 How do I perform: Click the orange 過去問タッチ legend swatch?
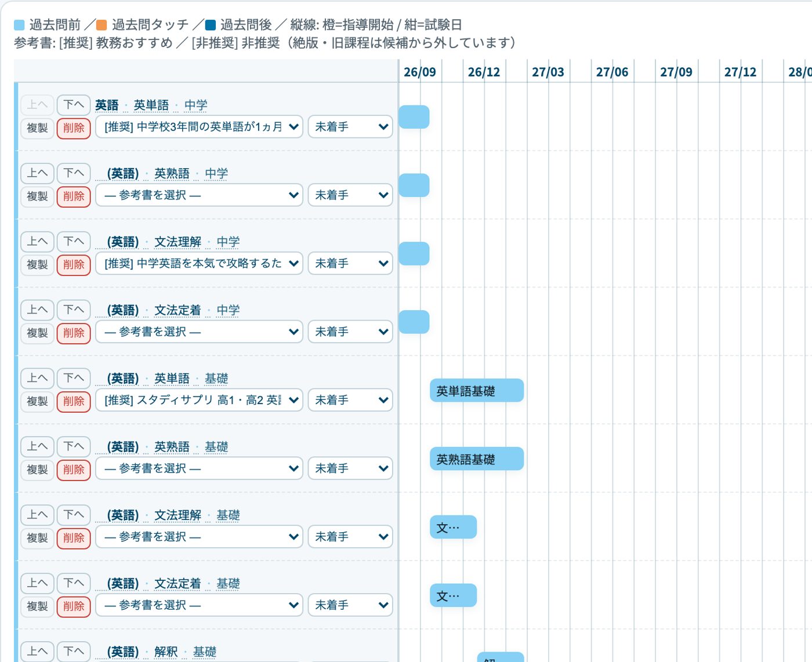click(x=101, y=25)
